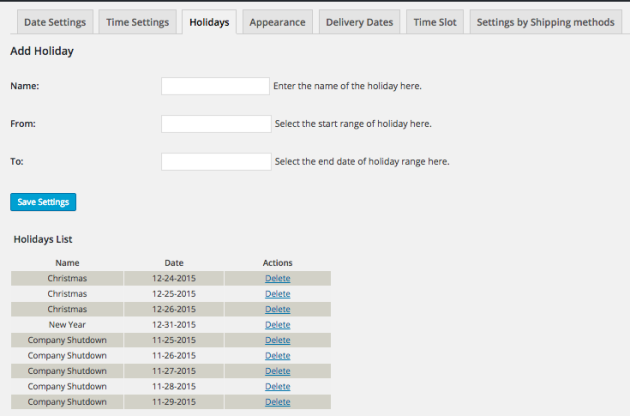The image size is (630, 416).
Task: Open the Appearance tab
Action: [277, 22]
